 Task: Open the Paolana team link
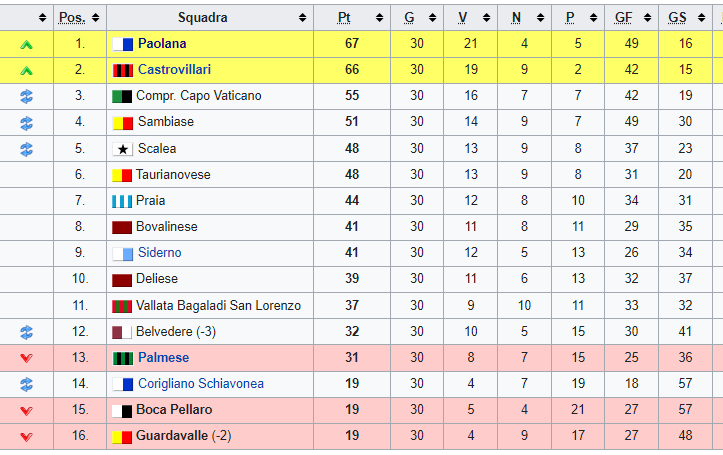pos(162,44)
